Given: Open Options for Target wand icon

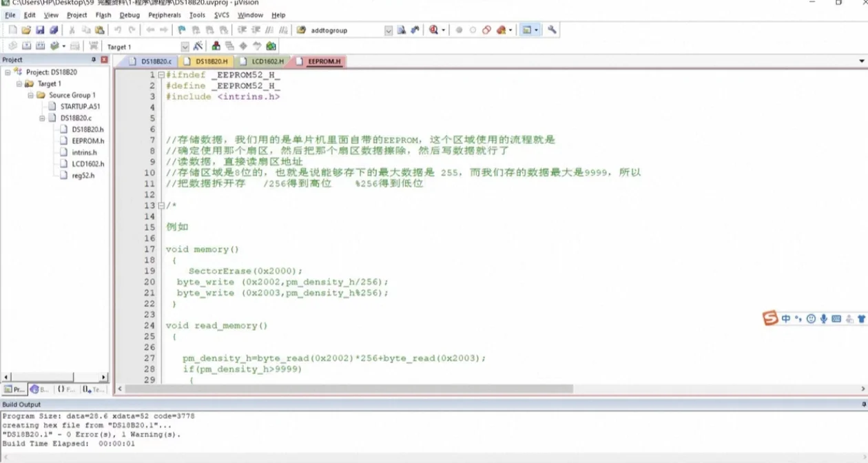Looking at the screenshot, I should point(198,46).
